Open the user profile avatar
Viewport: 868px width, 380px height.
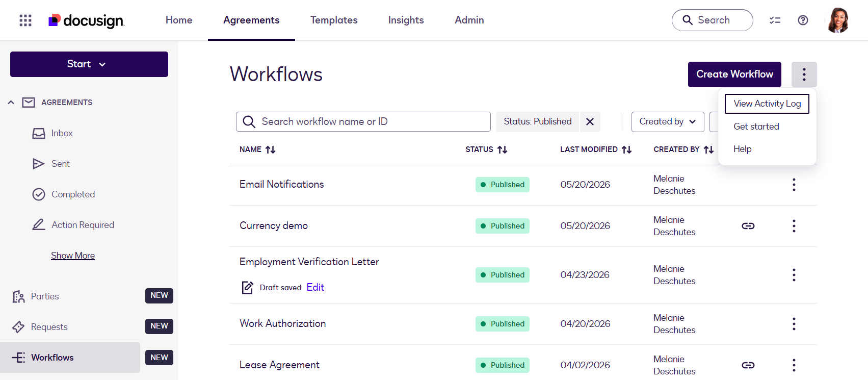click(x=838, y=20)
